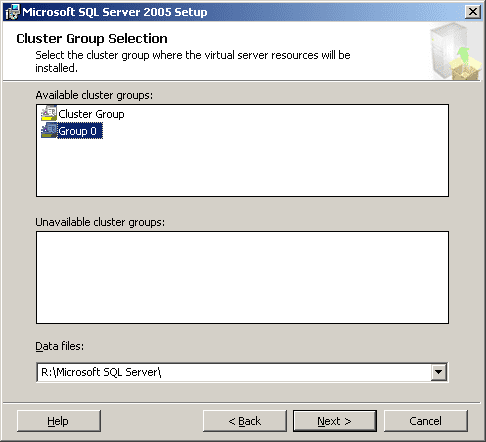Go to the previous step with Back
The image size is (486, 442).
[245, 421]
